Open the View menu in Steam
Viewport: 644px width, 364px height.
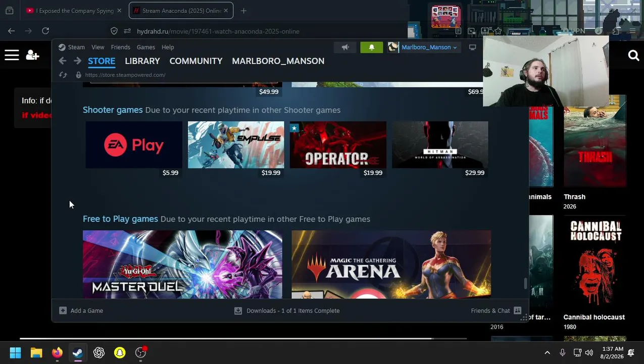(x=98, y=47)
